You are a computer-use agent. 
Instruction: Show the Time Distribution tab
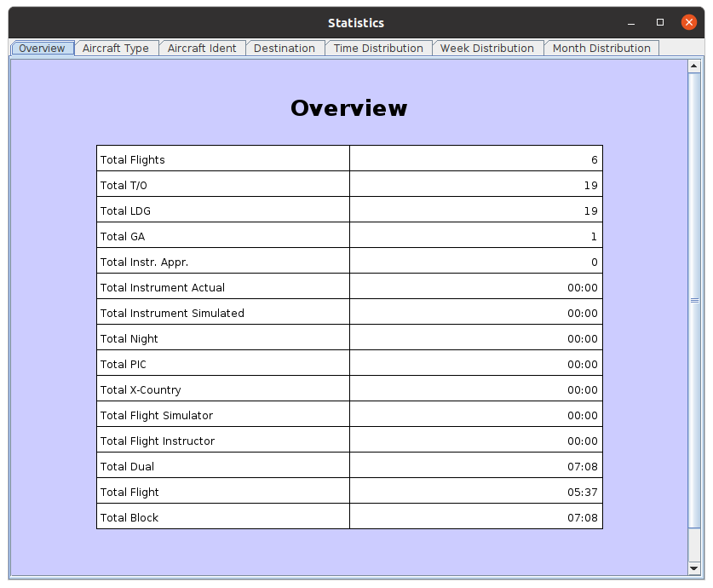click(377, 49)
